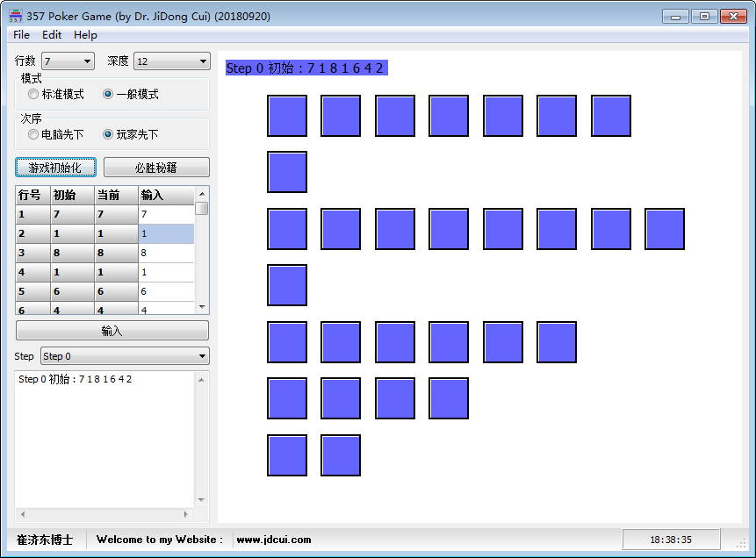This screenshot has width=756, height=558.
Task: Select the seventh card in the first row
Action: [x=611, y=116]
